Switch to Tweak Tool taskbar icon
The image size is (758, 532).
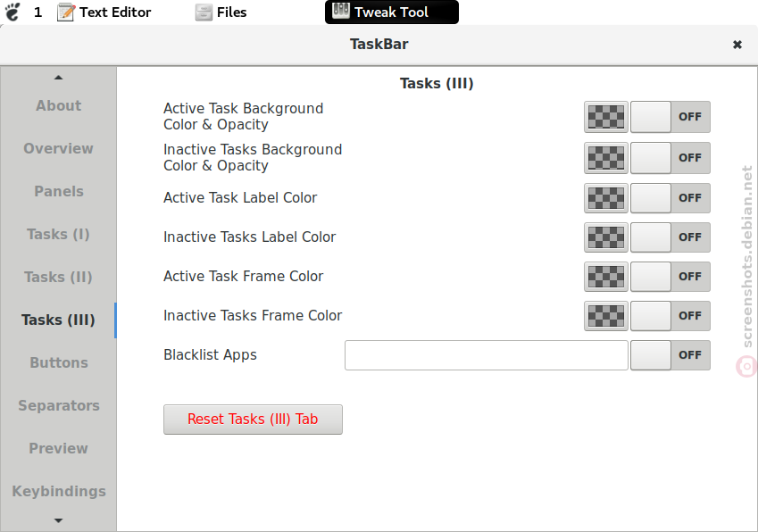341,11
